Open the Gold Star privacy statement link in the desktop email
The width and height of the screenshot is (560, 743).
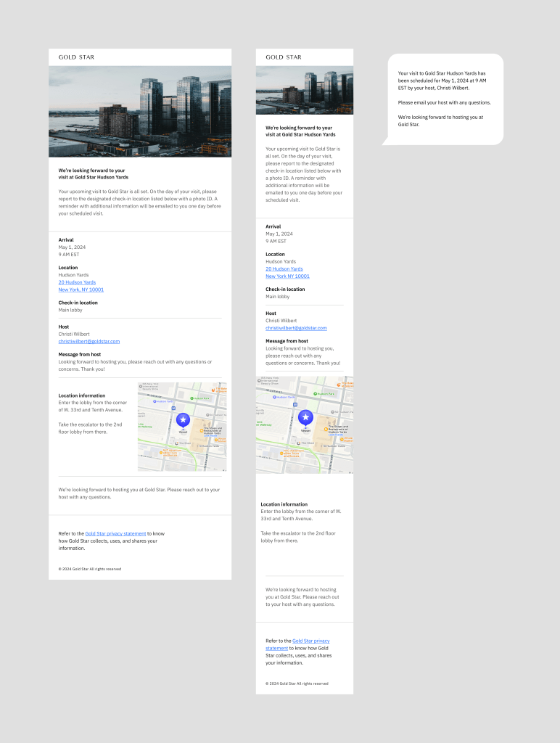tap(110, 533)
